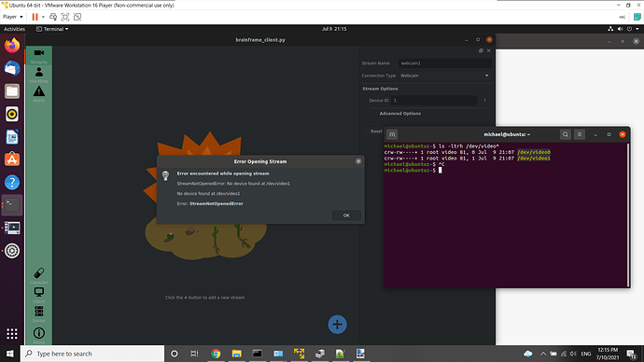Open the Server sidebar section
The width and height of the screenshot is (644, 362).
pyautogui.click(x=38, y=314)
